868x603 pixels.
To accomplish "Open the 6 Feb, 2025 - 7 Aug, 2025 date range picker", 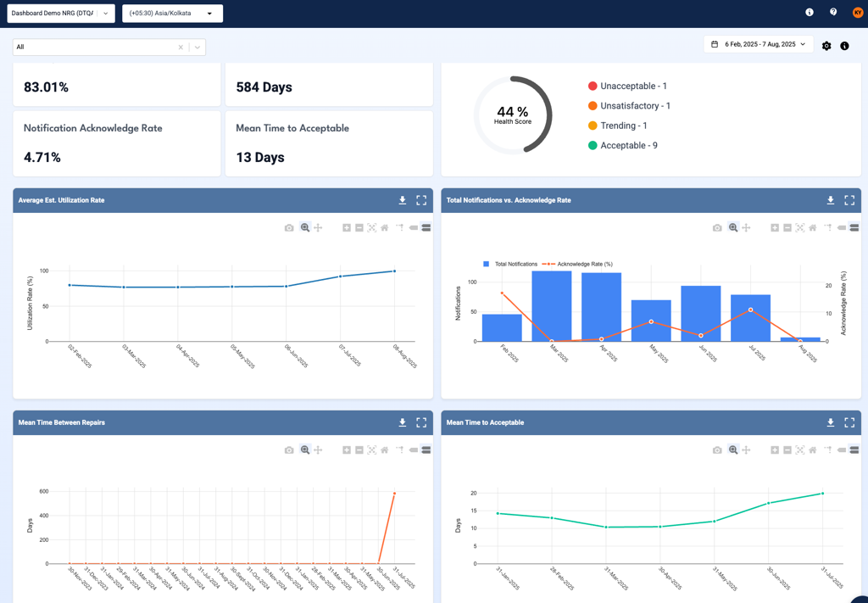I will point(759,44).
